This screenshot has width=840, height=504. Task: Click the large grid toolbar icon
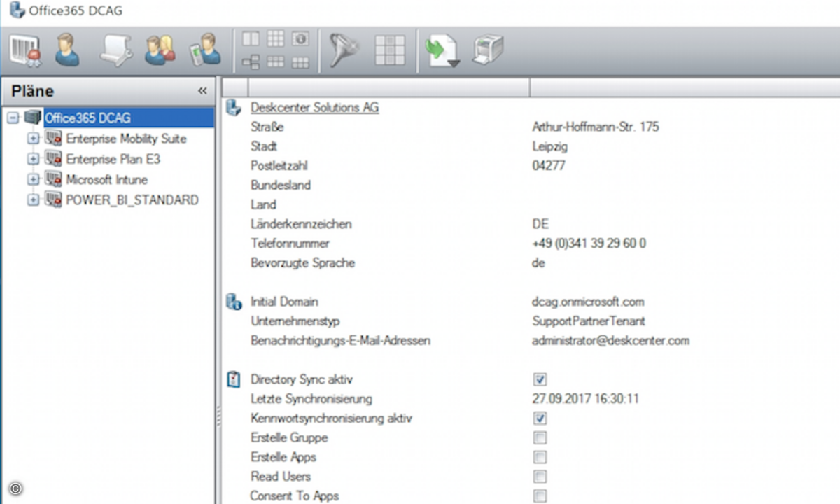[x=390, y=51]
